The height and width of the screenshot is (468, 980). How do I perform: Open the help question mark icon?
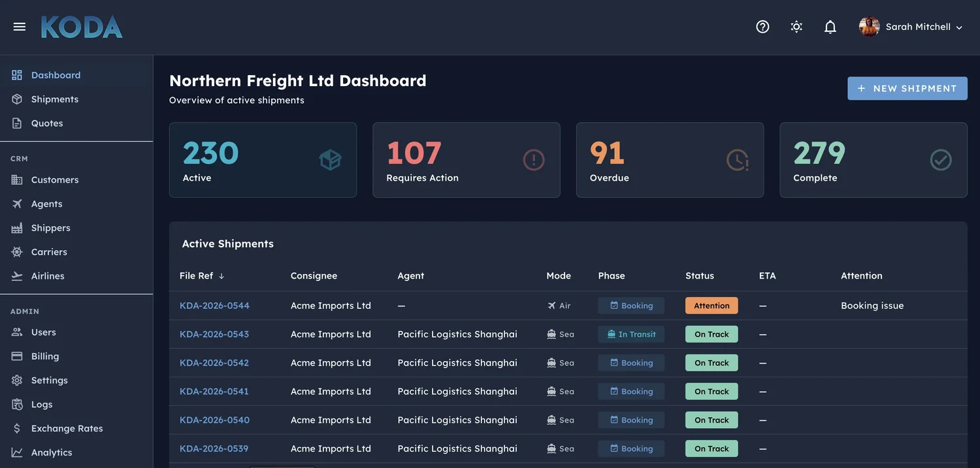(x=762, y=27)
